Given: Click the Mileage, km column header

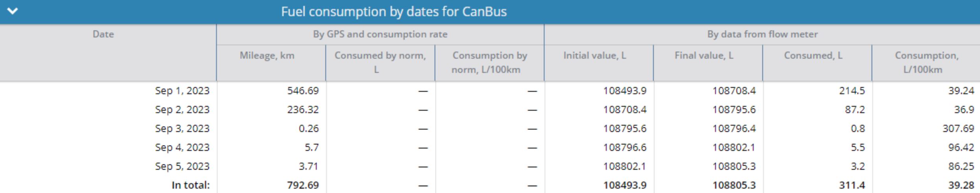Looking at the screenshot, I should pos(267,56).
